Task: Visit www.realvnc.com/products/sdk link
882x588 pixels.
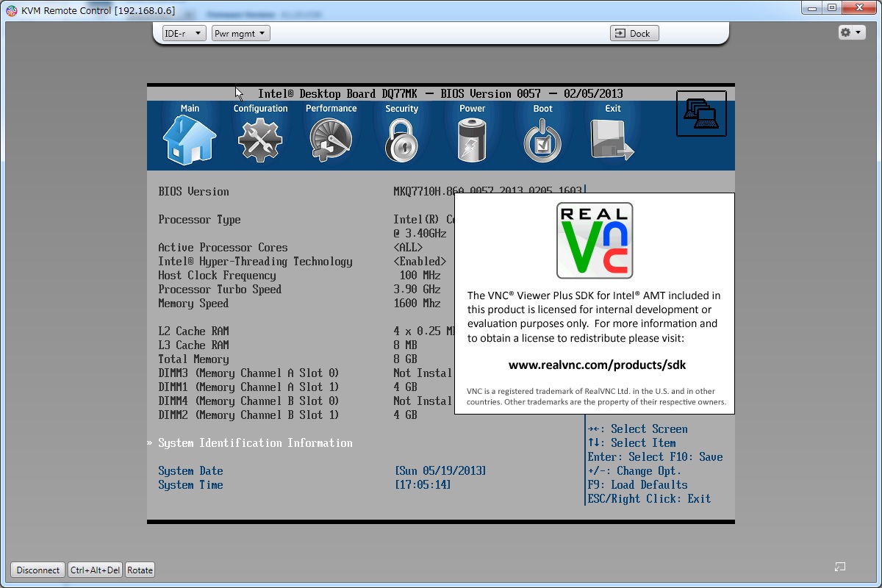Action: pos(597,365)
